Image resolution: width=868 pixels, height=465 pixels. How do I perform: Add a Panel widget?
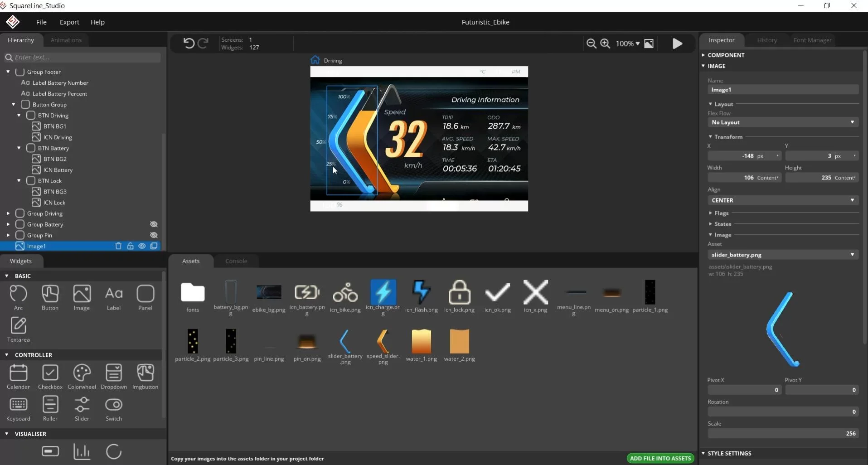[145, 297]
